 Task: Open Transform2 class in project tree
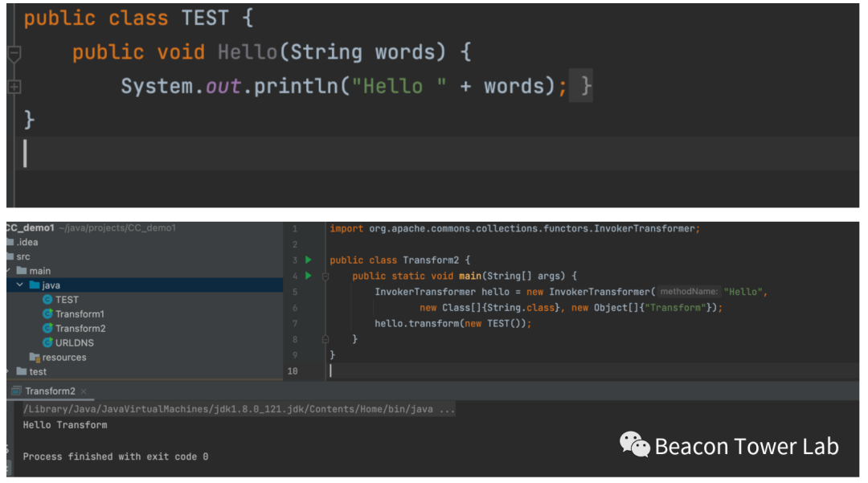[x=80, y=329]
